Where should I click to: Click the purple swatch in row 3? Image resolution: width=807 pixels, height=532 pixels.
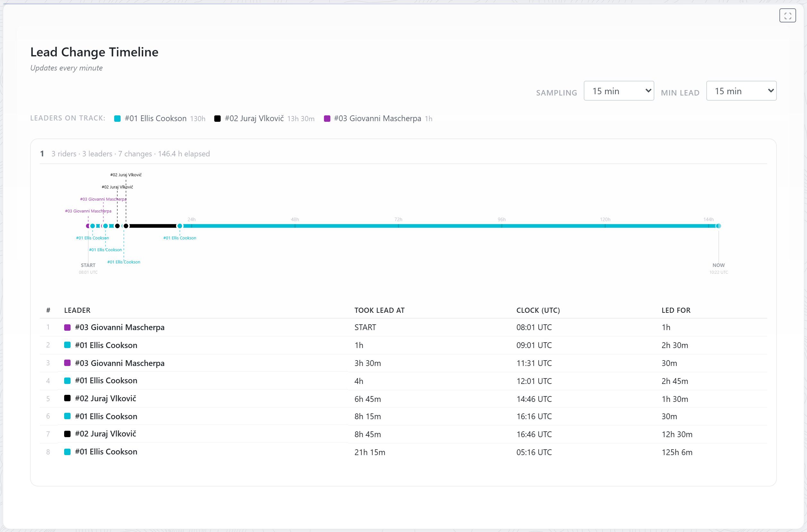(x=68, y=363)
